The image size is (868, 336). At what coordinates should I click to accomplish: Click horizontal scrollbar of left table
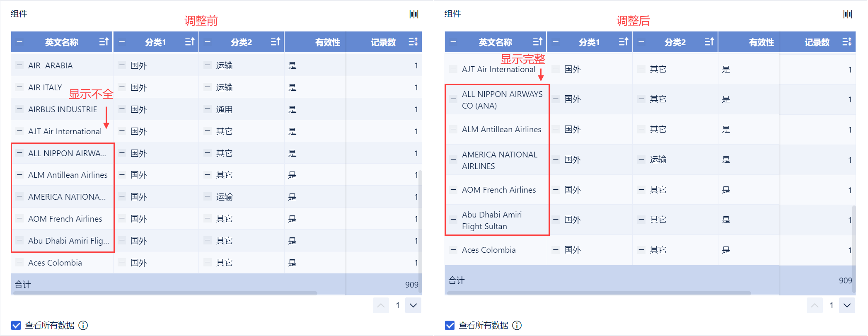point(165,293)
